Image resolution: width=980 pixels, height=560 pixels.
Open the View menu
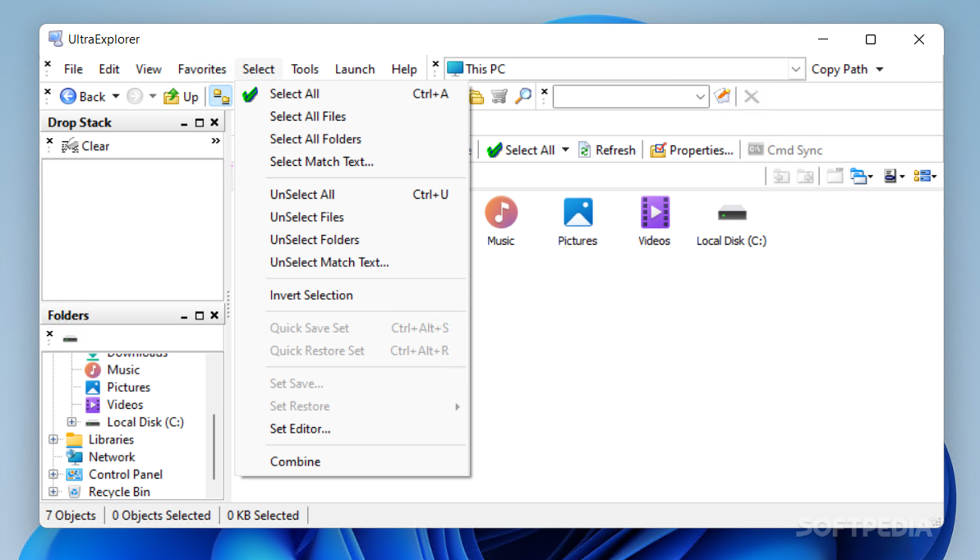point(148,69)
